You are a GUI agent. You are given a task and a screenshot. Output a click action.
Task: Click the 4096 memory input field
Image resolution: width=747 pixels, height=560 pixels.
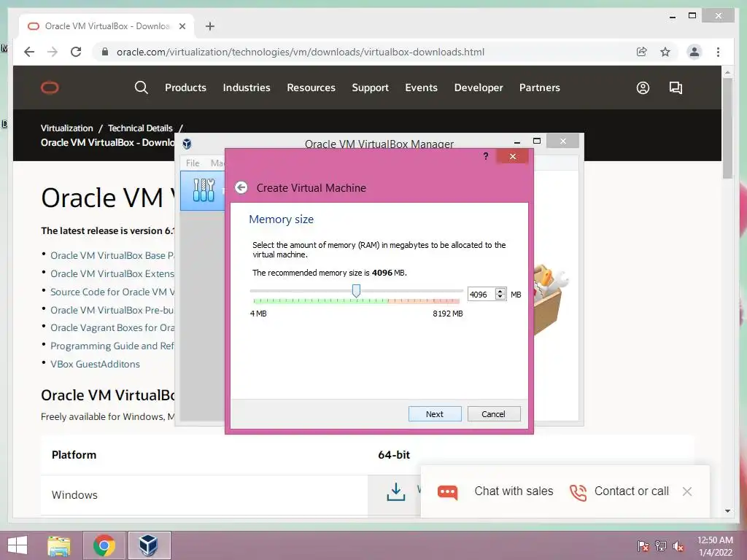click(481, 295)
